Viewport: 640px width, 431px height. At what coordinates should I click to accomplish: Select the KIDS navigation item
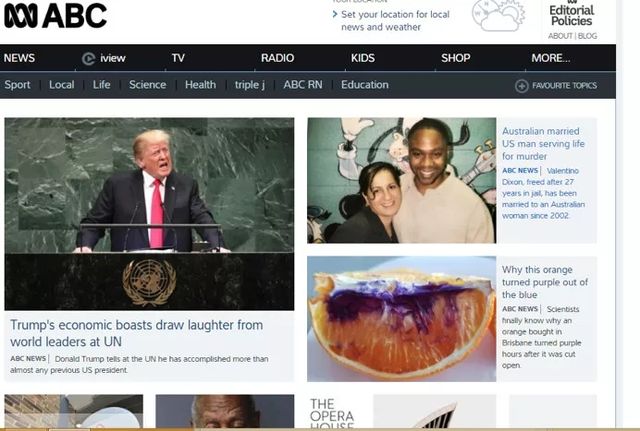coord(363,58)
